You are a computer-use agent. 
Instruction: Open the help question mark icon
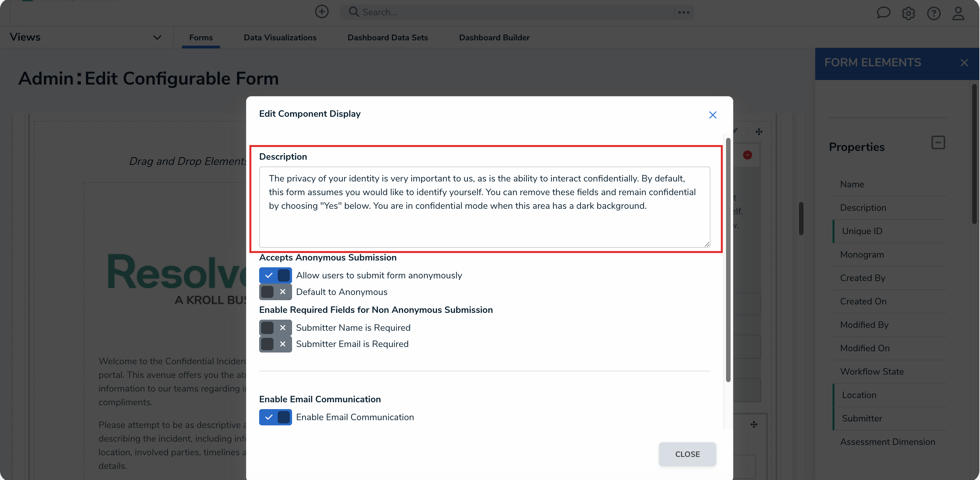coord(933,13)
